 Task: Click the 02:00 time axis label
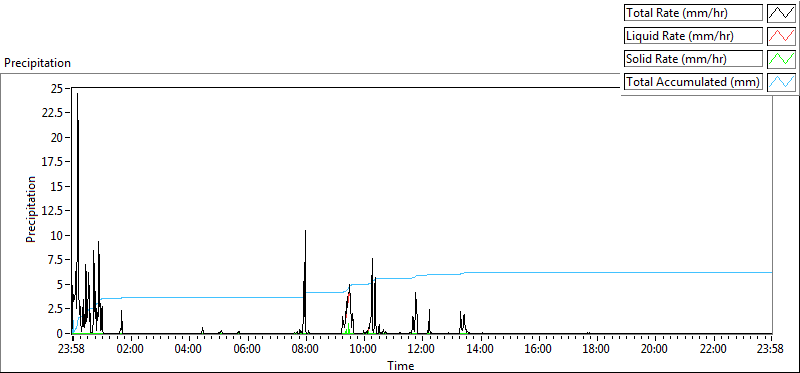(131, 350)
